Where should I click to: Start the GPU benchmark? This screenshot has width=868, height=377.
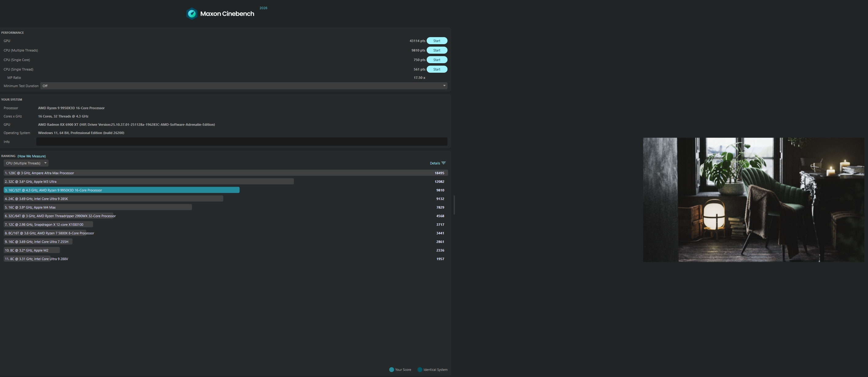[437, 41]
